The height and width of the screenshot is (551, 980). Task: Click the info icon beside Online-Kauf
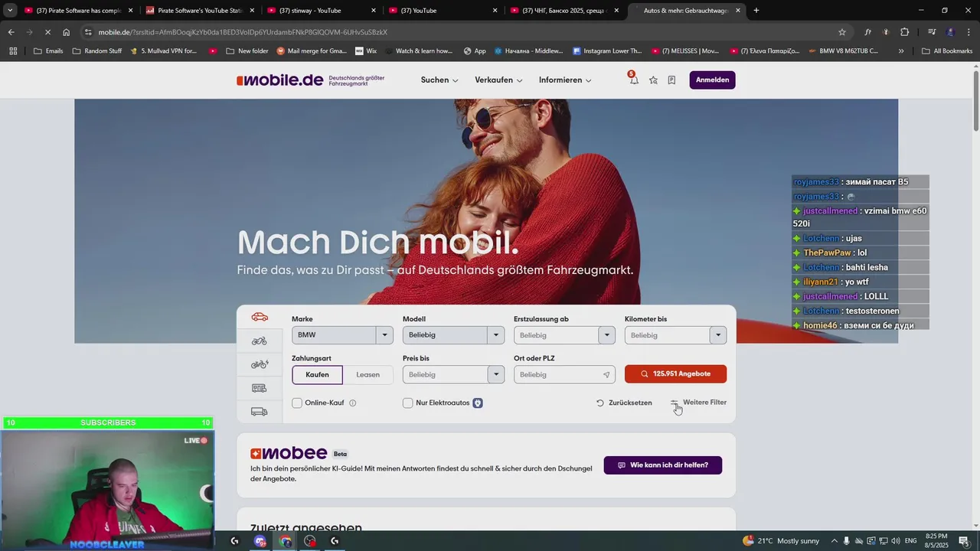point(353,403)
